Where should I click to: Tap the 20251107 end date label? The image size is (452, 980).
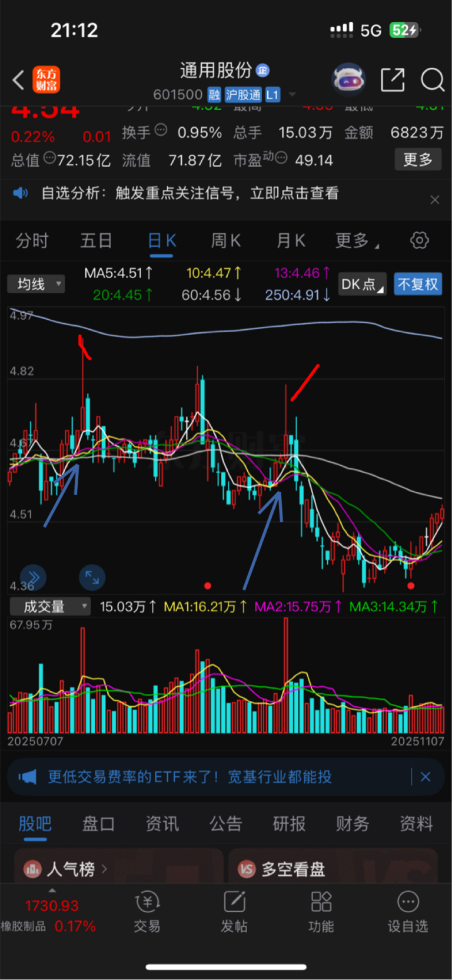click(417, 741)
